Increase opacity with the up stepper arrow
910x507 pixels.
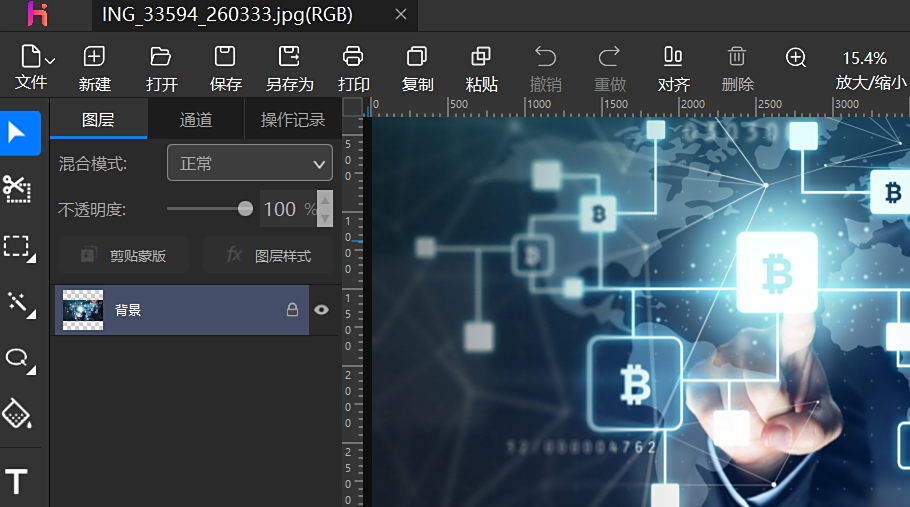click(x=325, y=200)
